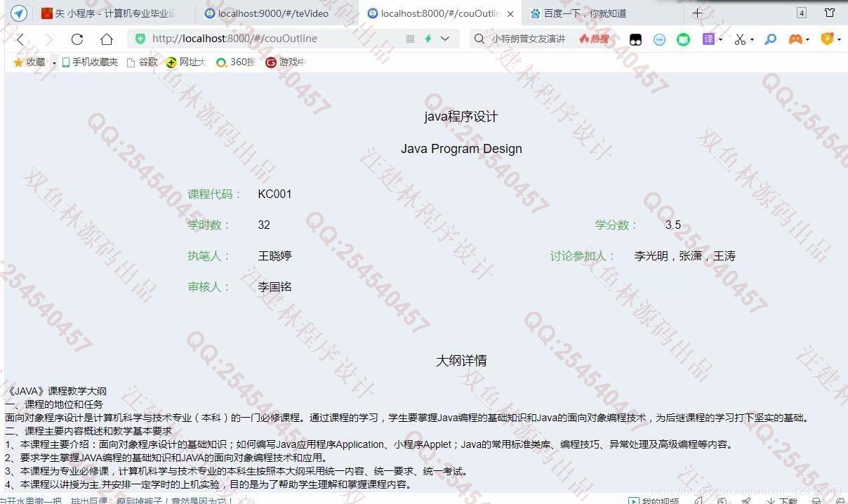This screenshot has height=504, width=848.
Task: Click the browser back arrow
Action: [x=20, y=39]
